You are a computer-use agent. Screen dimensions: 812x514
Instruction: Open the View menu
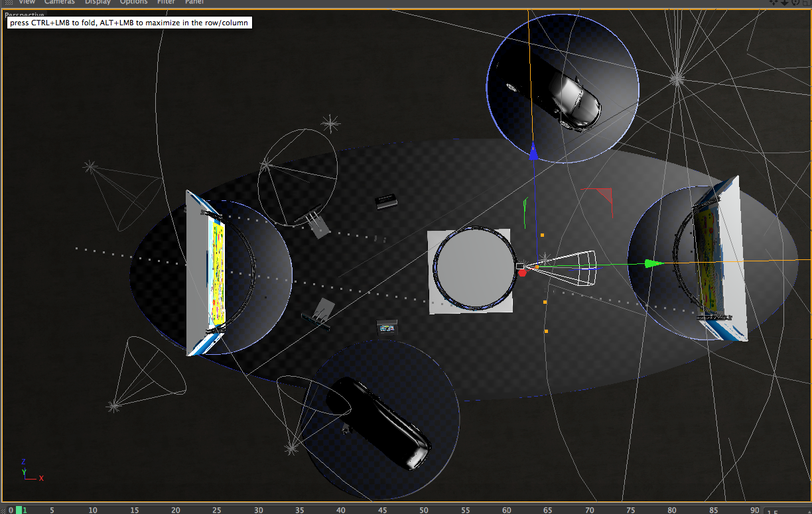27,2
